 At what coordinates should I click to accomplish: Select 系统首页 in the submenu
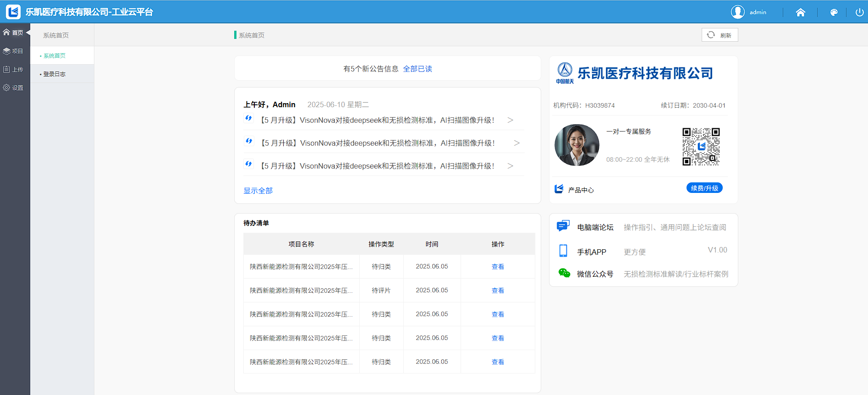55,55
